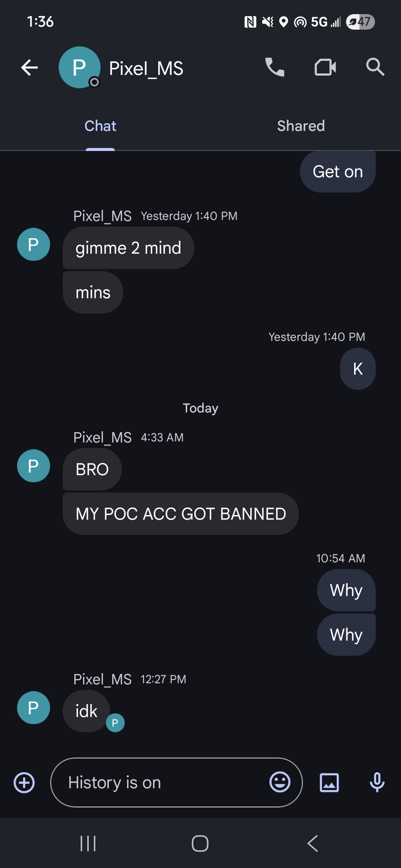The width and height of the screenshot is (401, 868).
Task: Attach an image from gallery
Action: pos(329,783)
